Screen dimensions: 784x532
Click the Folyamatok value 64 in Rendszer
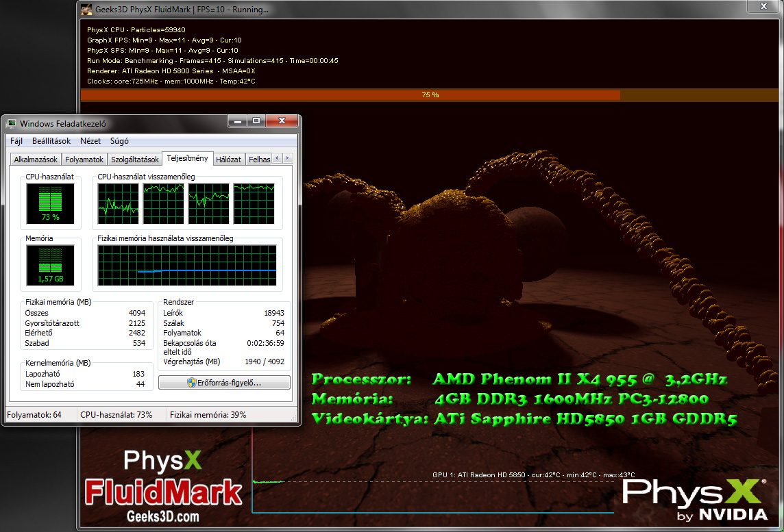tap(280, 333)
